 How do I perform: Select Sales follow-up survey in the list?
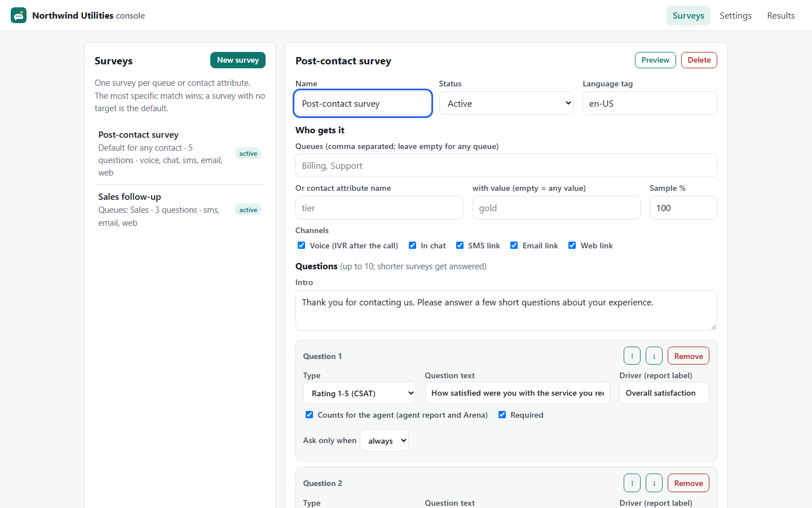coord(180,209)
